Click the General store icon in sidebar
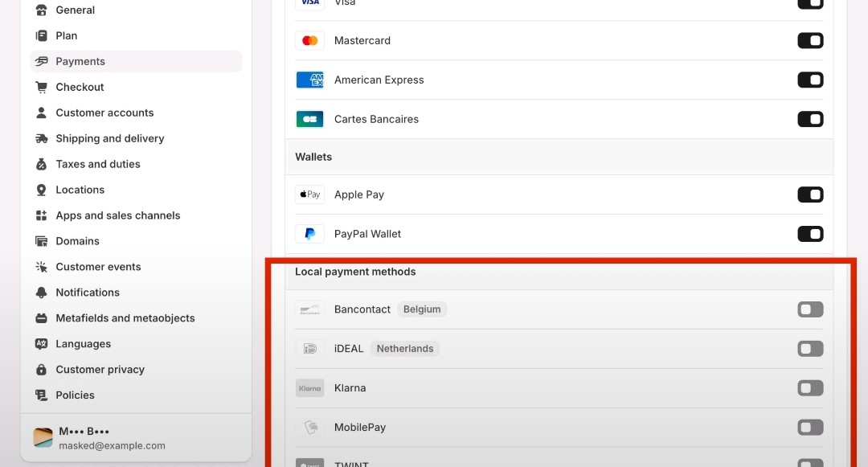Image resolution: width=868 pixels, height=467 pixels. [41, 10]
